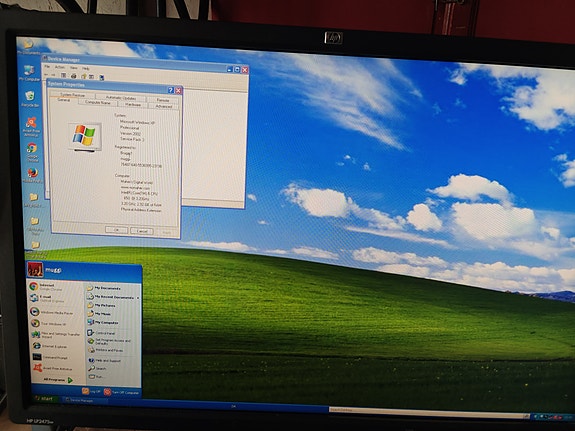Open Internet Explorer from the Start menu
This screenshot has height=431, width=575.
[50, 346]
